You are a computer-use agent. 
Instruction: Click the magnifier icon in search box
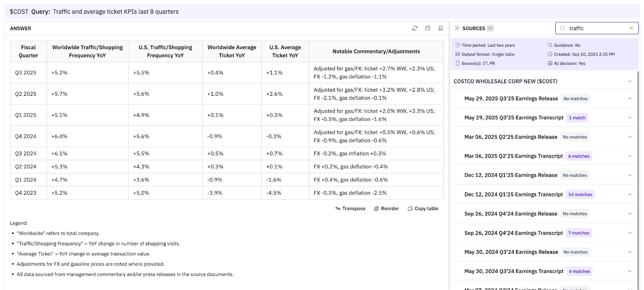[x=563, y=28]
